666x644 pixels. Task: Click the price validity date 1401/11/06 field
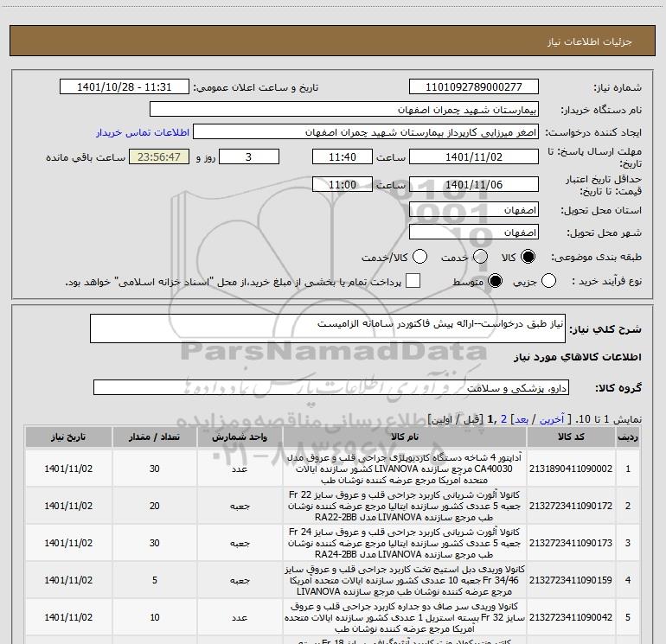click(x=474, y=185)
